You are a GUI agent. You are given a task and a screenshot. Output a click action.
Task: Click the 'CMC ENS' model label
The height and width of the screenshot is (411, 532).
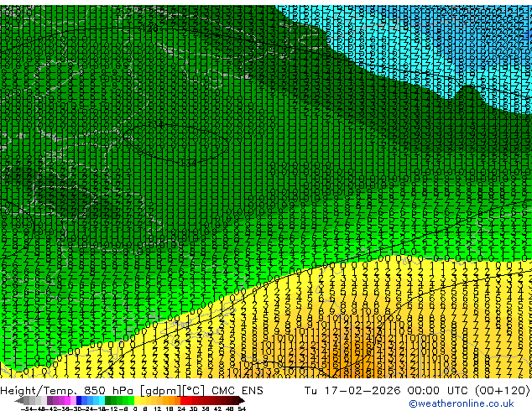(x=237, y=390)
